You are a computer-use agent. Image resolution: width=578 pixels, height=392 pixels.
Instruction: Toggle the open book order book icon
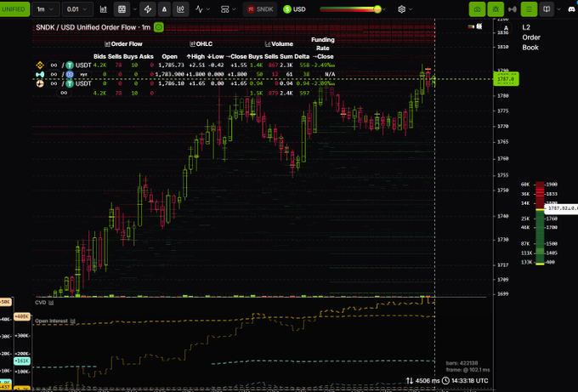click(x=547, y=9)
